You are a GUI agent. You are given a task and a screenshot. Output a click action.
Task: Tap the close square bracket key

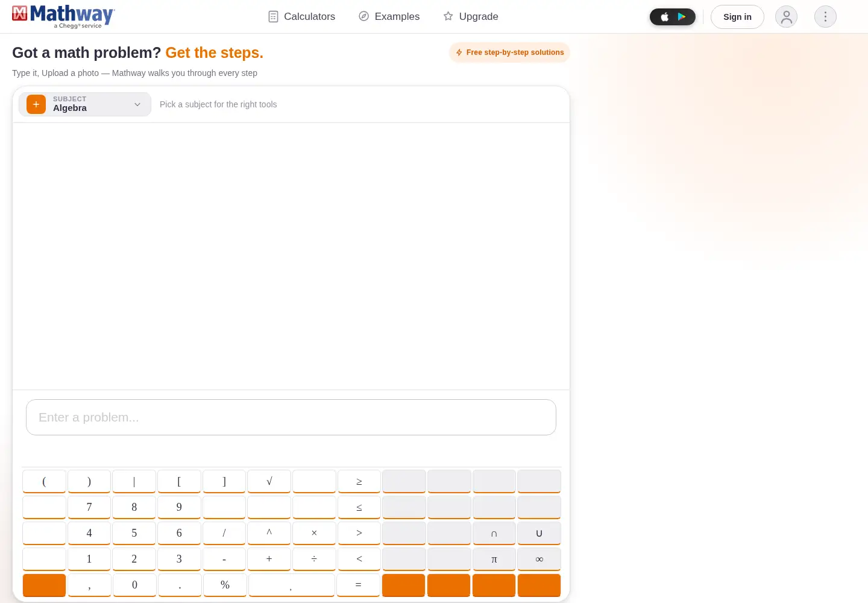pos(224,481)
